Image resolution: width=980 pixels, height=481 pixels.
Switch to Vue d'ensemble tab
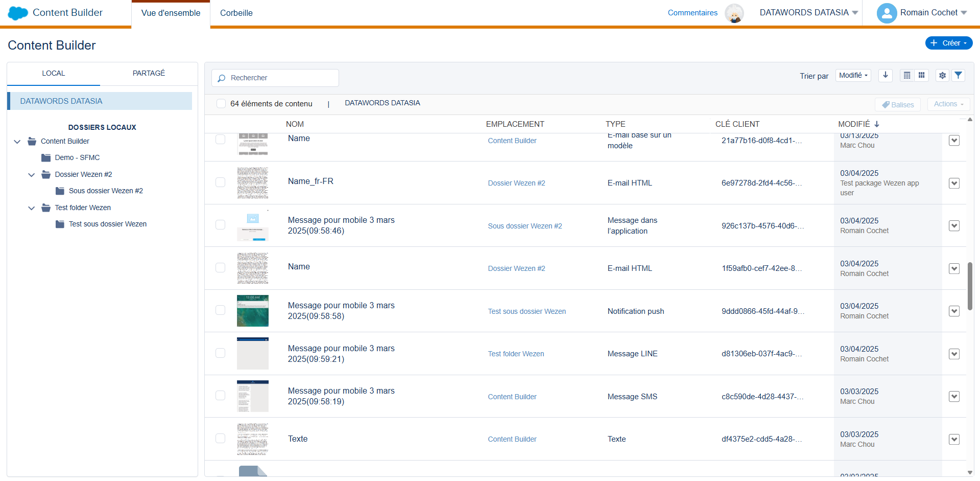pos(171,13)
